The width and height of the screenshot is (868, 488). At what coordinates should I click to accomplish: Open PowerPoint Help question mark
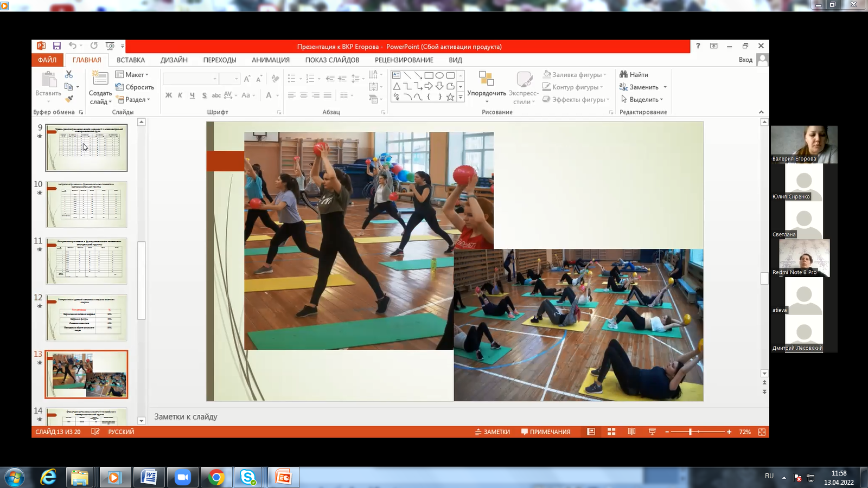pos(698,46)
